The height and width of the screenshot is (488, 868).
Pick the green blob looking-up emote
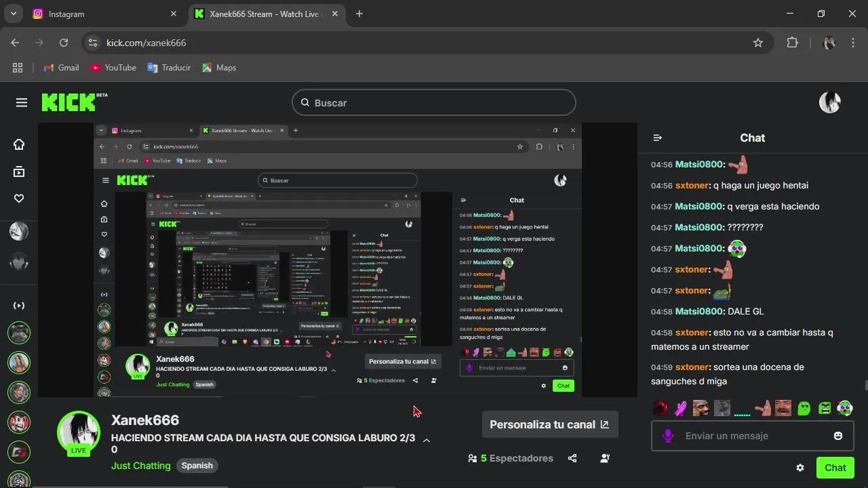[804, 408]
